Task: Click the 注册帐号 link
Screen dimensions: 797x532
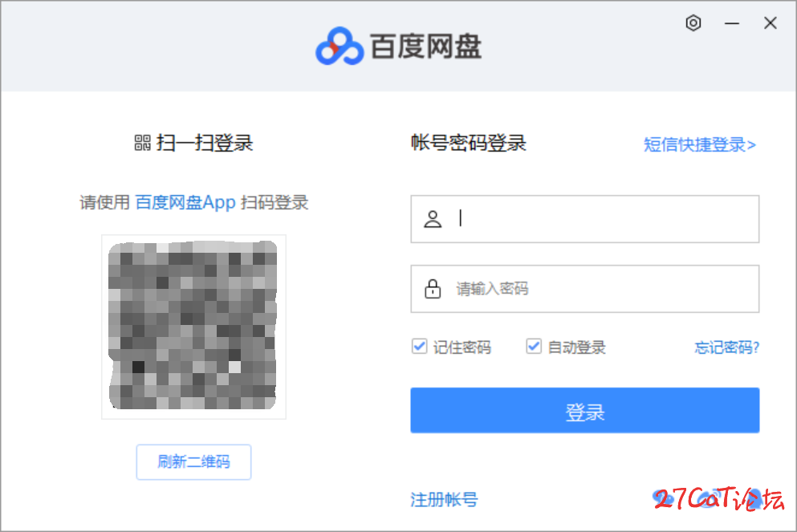Action: (x=444, y=500)
